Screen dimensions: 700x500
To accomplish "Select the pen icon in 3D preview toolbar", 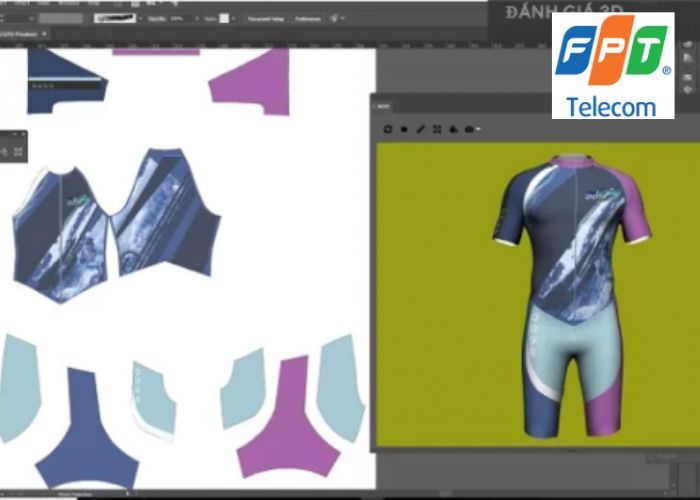I will point(421,129).
